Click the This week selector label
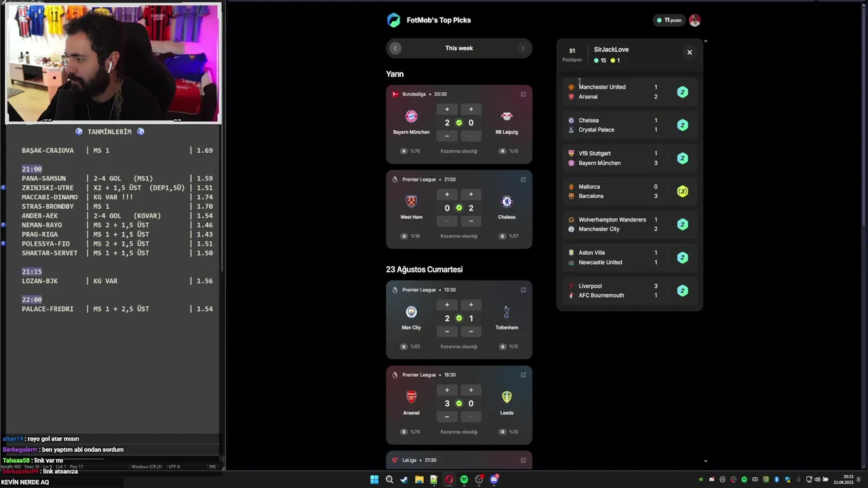Screen dimensions: 868x488 (459, 48)
